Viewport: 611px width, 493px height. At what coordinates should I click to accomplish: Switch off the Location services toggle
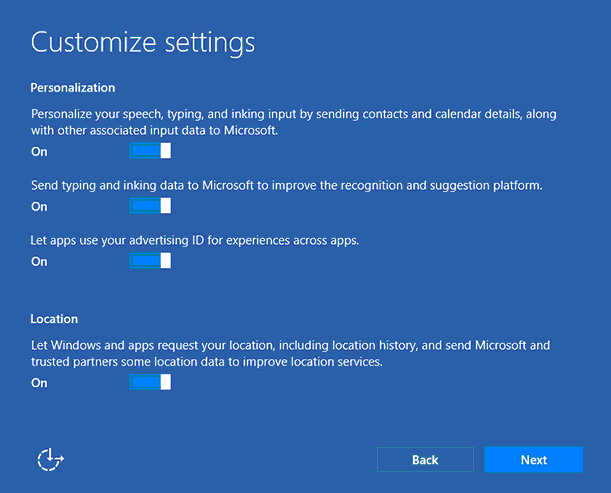click(150, 382)
